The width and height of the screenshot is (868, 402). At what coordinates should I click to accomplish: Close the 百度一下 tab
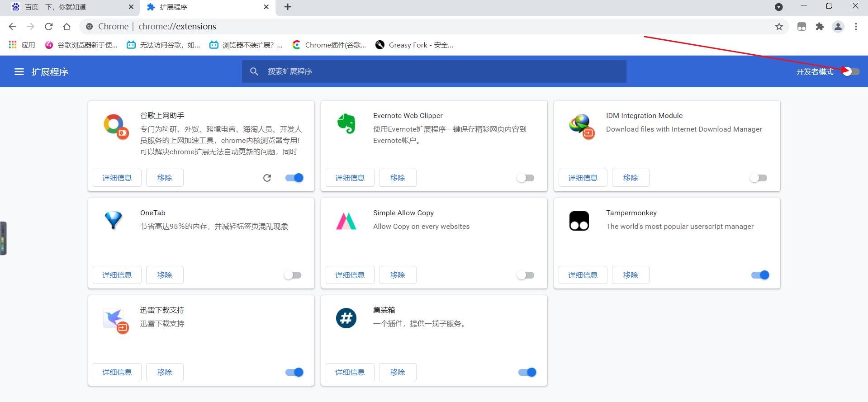131,7
